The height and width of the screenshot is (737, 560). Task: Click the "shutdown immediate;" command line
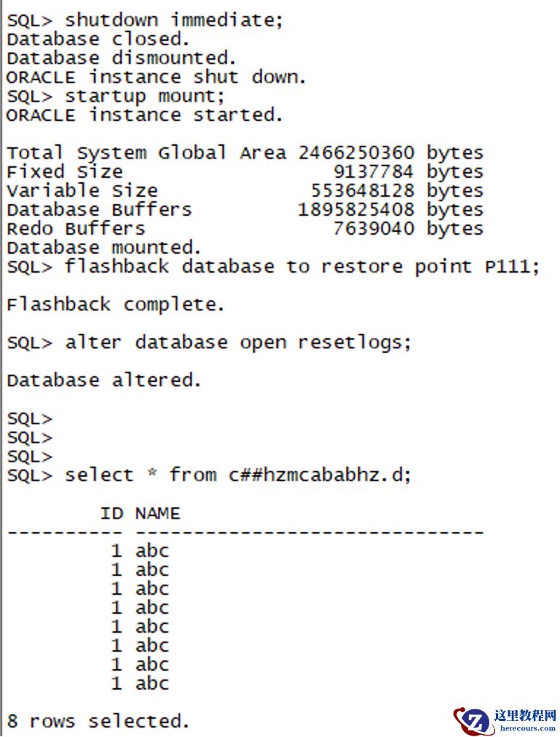pyautogui.click(x=174, y=20)
